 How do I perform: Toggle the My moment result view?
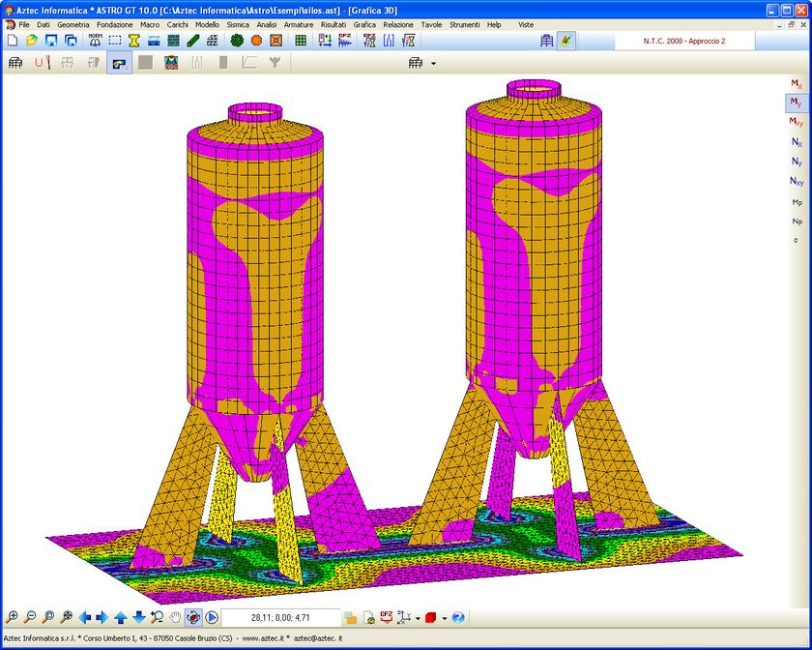pyautogui.click(x=797, y=103)
